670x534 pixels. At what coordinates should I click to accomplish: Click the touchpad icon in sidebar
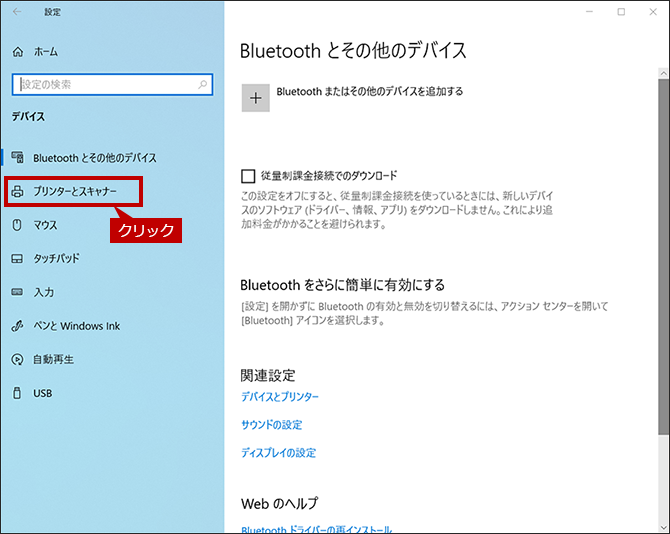17,258
